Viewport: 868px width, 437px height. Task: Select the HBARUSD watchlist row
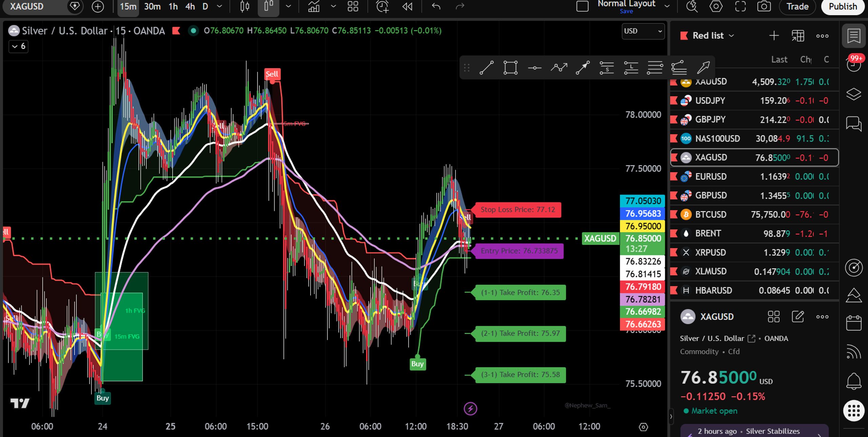coord(754,290)
